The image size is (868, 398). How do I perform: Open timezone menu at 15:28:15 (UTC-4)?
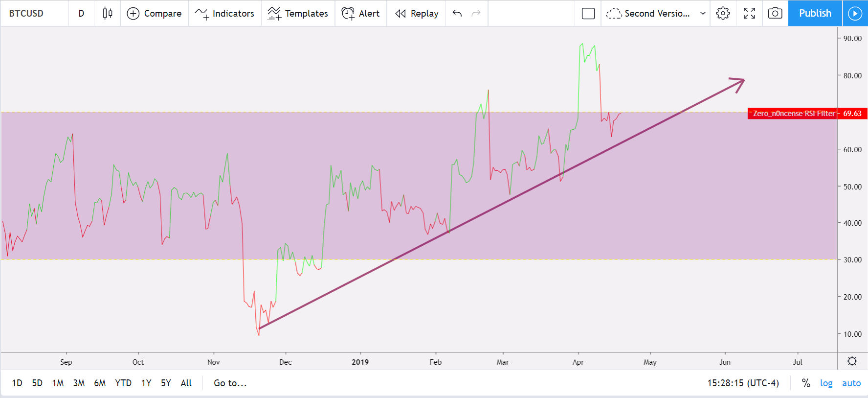(743, 383)
